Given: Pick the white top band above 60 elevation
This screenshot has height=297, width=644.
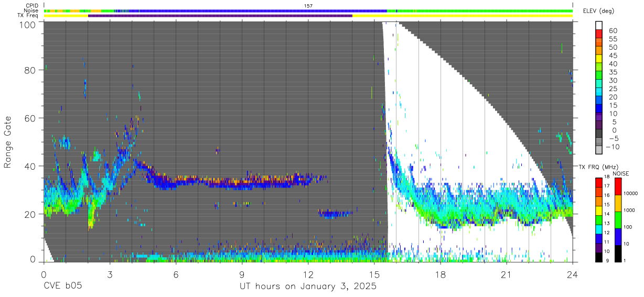Looking at the screenshot, I should 599,26.
